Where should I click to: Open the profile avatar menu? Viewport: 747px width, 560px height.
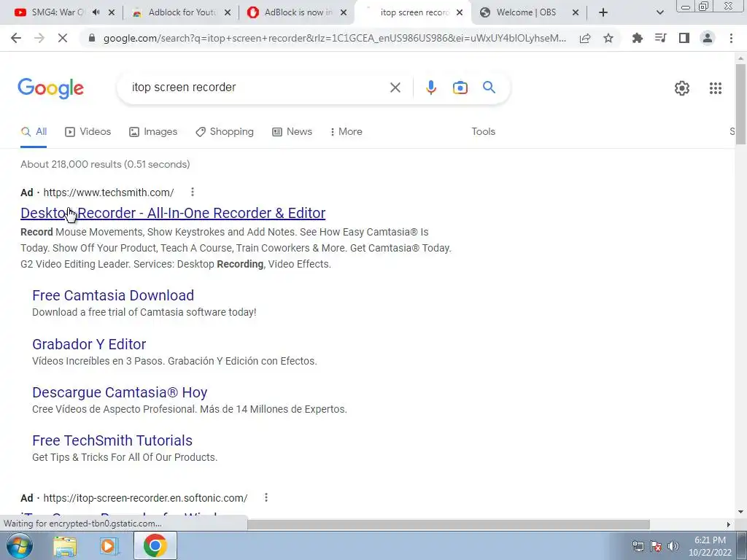click(708, 38)
